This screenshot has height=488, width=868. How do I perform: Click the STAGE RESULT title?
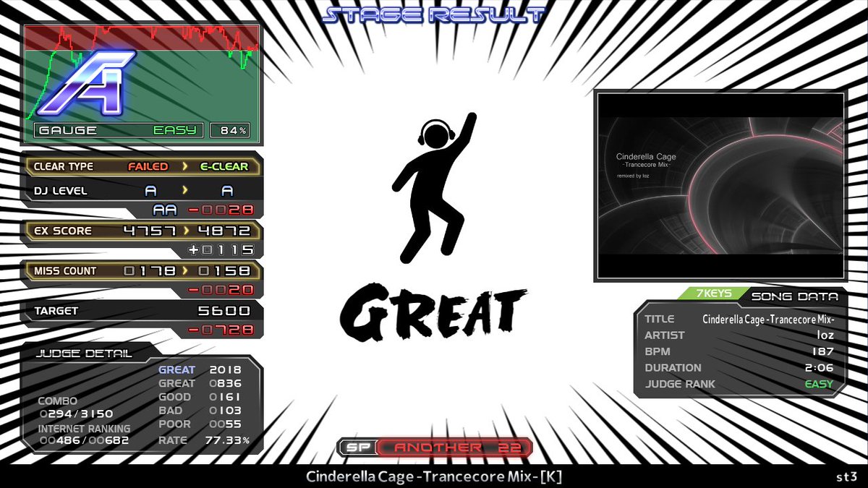[x=434, y=14]
